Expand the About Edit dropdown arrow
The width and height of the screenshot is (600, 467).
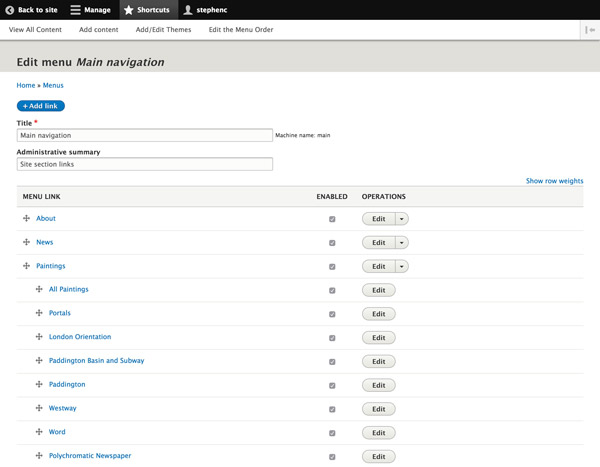[401, 219]
